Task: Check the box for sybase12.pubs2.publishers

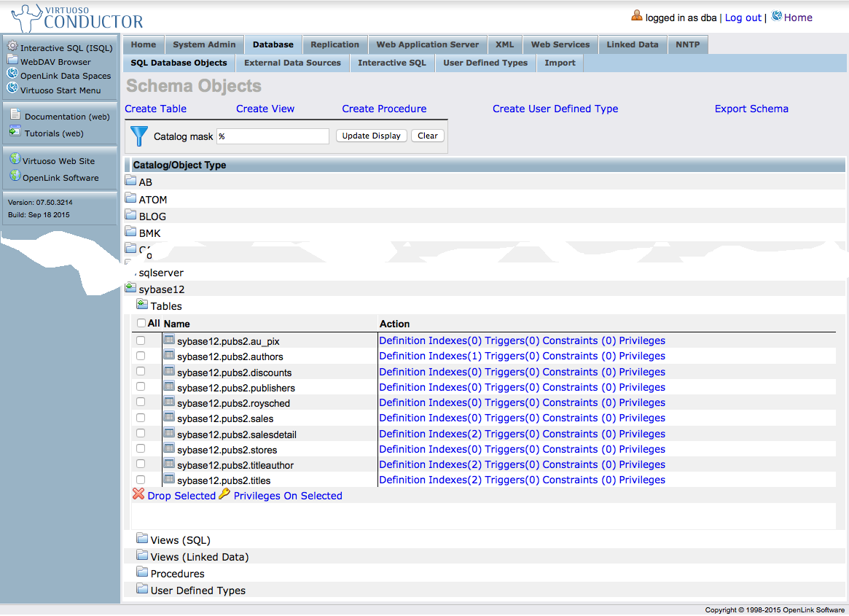Action: (x=141, y=386)
